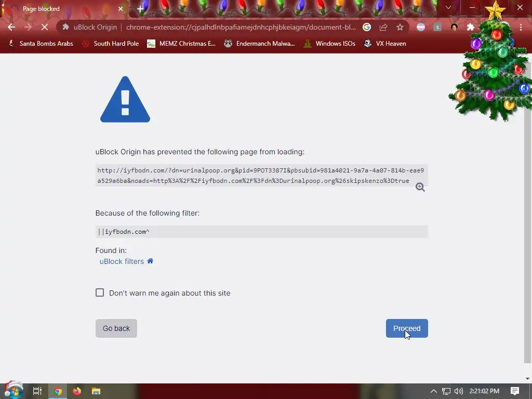Click the browser back arrow
Image resolution: width=532 pixels, height=399 pixels.
coord(11,27)
